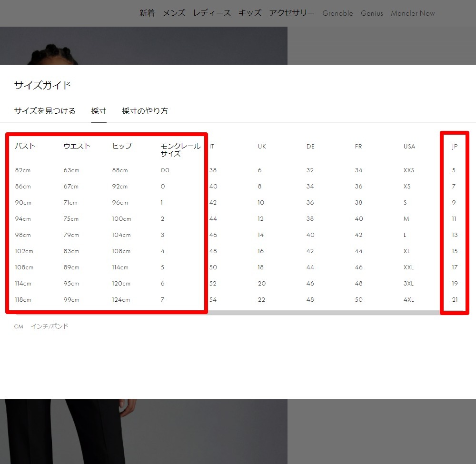Click the S USA size cell
The width and height of the screenshot is (476, 464).
405,202
